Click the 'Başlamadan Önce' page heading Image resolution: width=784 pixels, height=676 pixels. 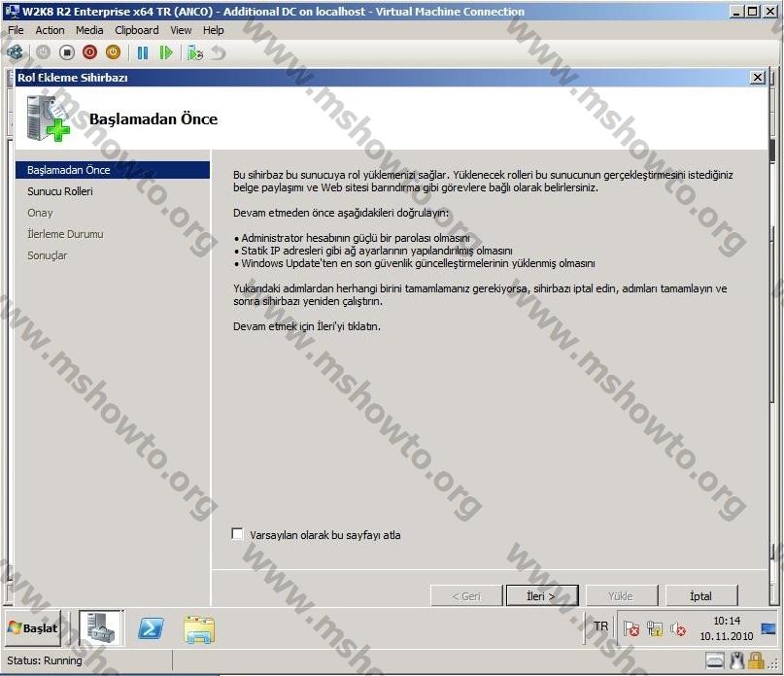click(153, 119)
